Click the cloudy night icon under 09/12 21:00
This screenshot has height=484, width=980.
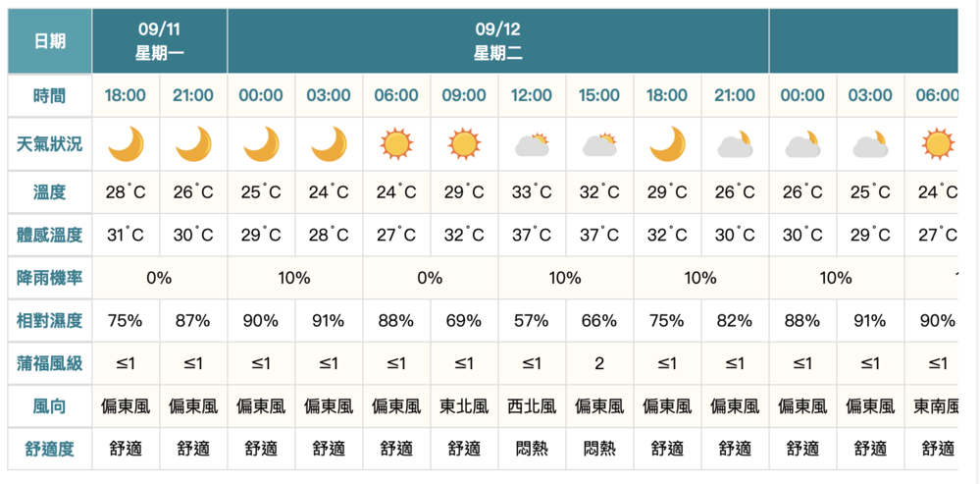[x=735, y=145]
